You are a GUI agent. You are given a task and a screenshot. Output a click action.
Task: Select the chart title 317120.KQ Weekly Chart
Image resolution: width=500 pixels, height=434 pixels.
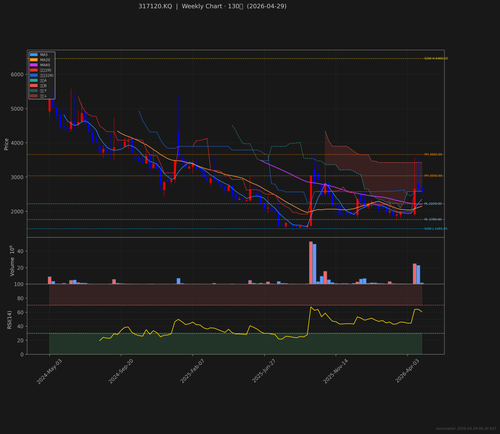click(x=213, y=6)
